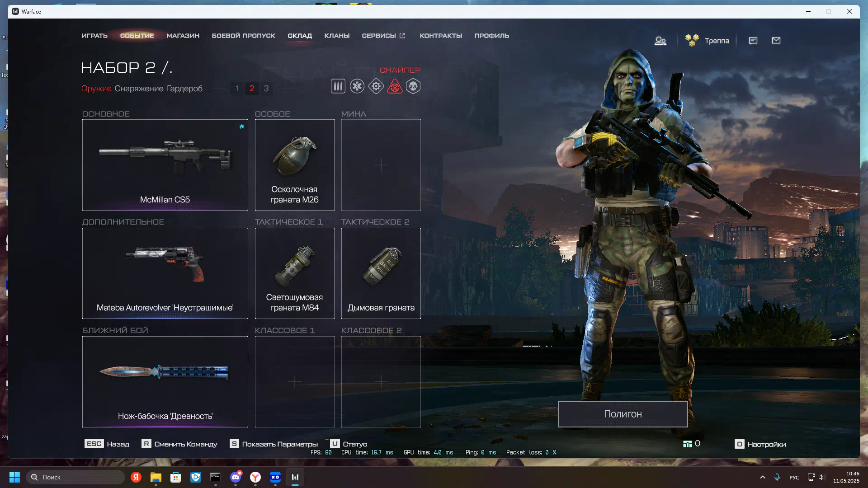868x488 pixels.
Task: Open the Светошумовая граната M84 slot
Action: (295, 273)
